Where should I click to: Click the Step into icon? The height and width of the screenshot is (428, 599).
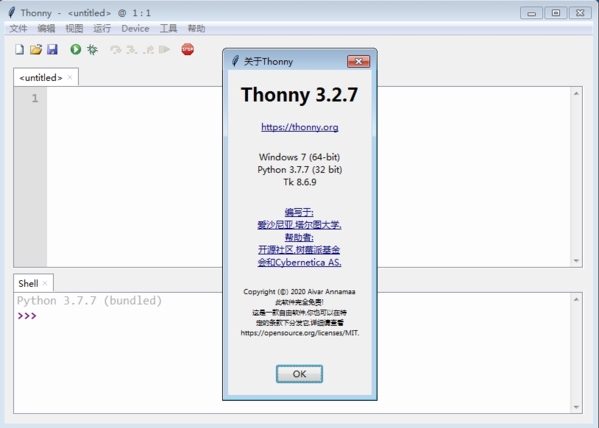[x=132, y=50]
